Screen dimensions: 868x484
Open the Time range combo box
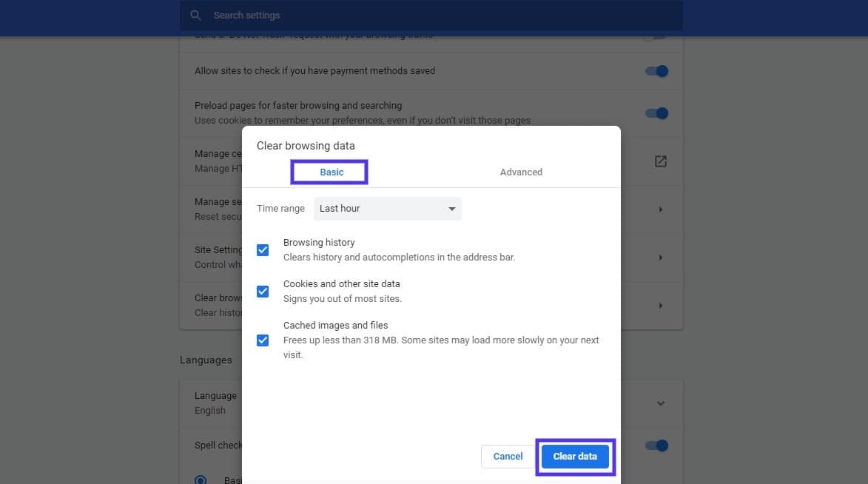tap(386, 209)
